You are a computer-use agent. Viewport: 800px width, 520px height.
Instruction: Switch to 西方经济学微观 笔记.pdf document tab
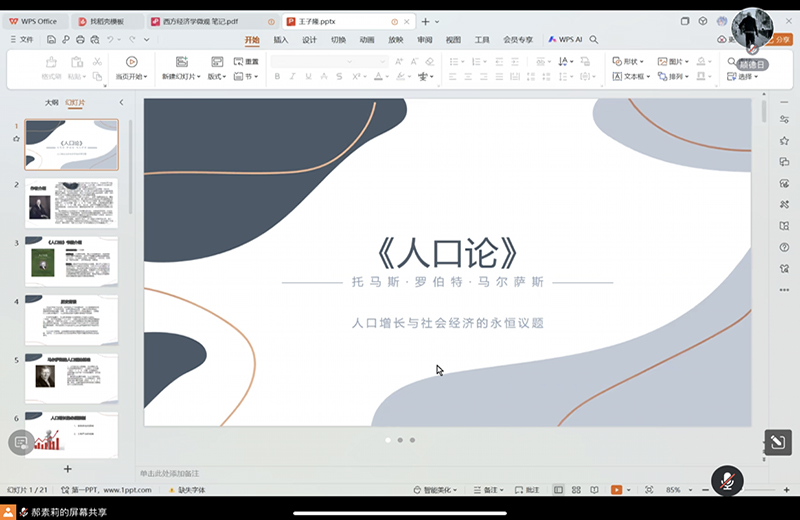(x=205, y=21)
